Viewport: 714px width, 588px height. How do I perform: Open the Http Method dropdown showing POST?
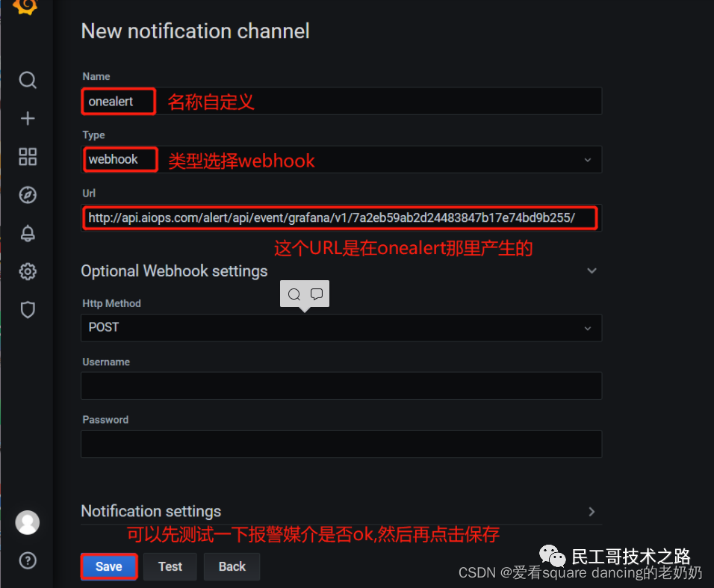(341, 327)
